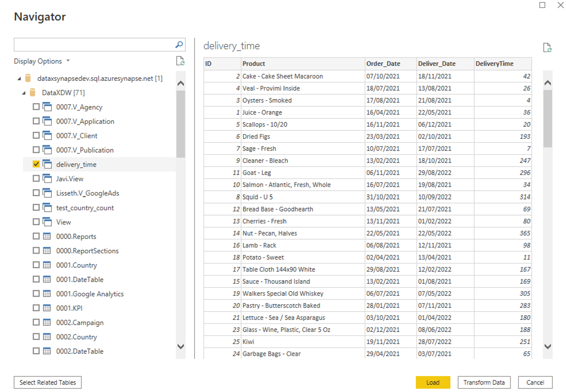This screenshot has height=392, width=566.
Task: Select the test_country_count view item
Action: [85, 208]
